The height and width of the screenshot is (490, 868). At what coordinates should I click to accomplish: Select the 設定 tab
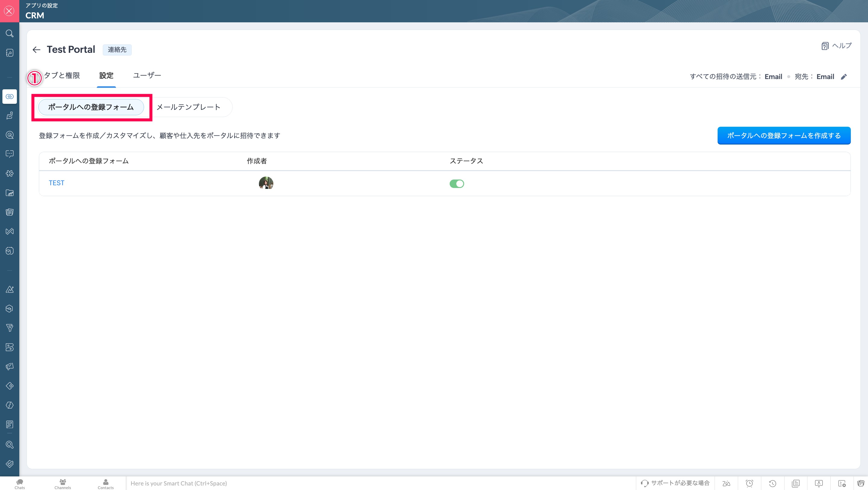click(x=106, y=75)
